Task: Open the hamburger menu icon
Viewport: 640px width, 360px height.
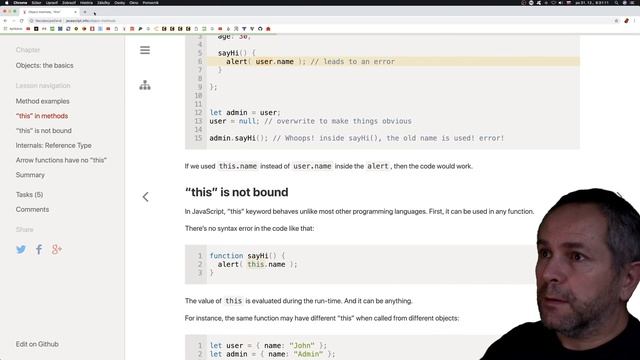Action: 145,50
